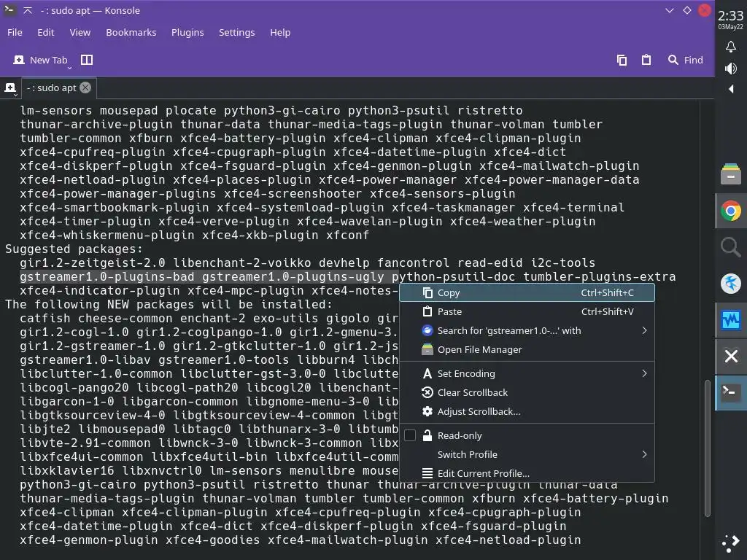Open the file manager icon in the side panel
747x560 pixels.
click(x=731, y=174)
